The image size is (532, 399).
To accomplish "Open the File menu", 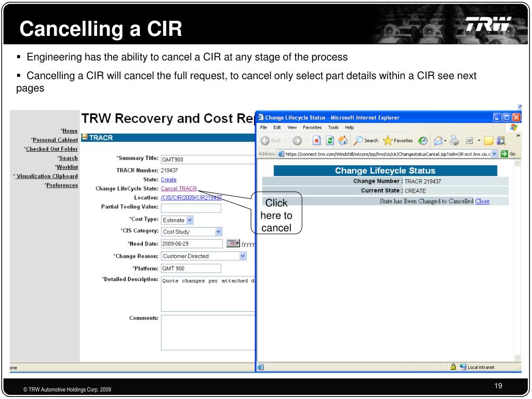I will [263, 128].
